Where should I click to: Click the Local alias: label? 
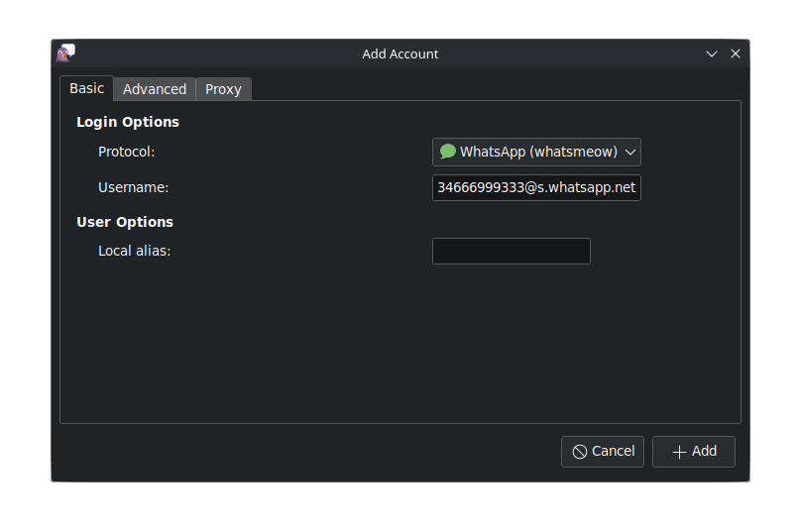[x=134, y=251]
